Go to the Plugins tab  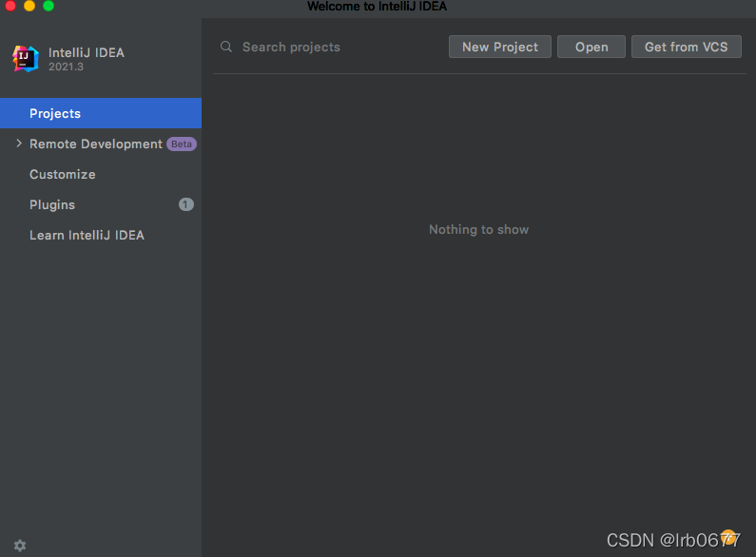click(101, 204)
